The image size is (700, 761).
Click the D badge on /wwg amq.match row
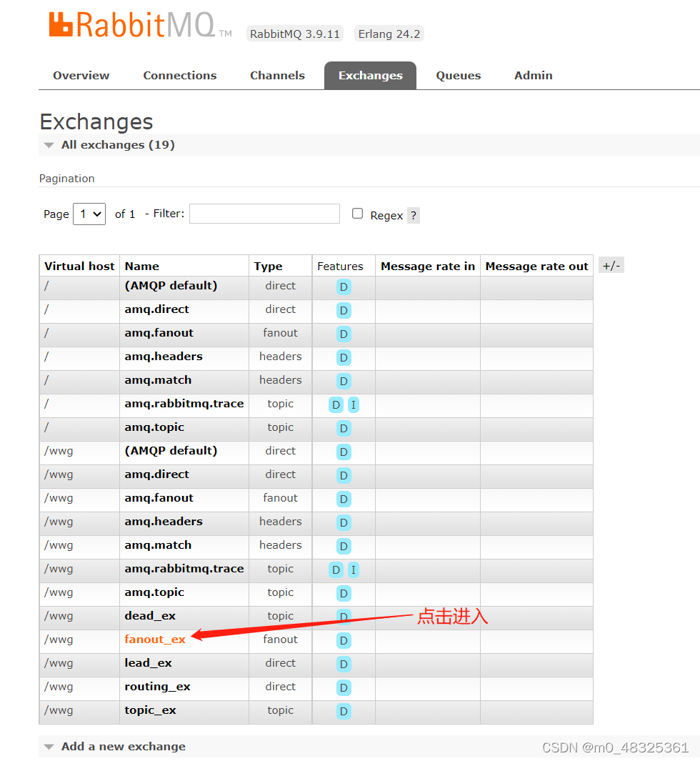(x=344, y=547)
